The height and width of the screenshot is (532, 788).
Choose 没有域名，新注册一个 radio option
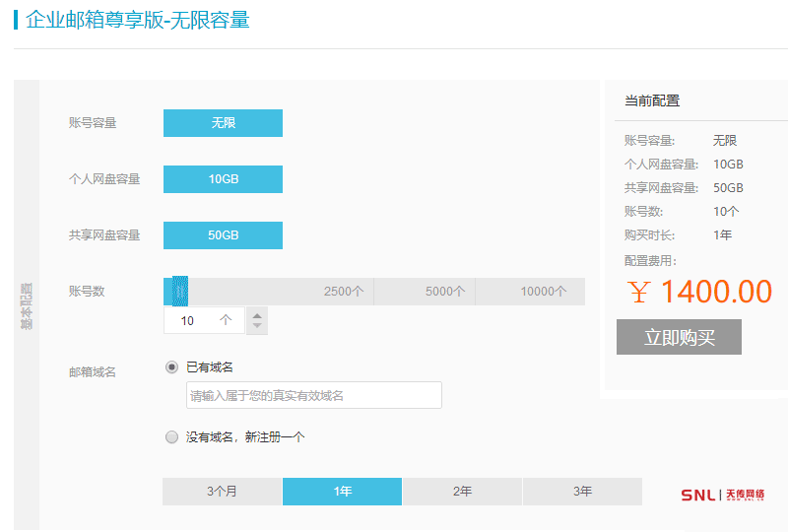172,436
